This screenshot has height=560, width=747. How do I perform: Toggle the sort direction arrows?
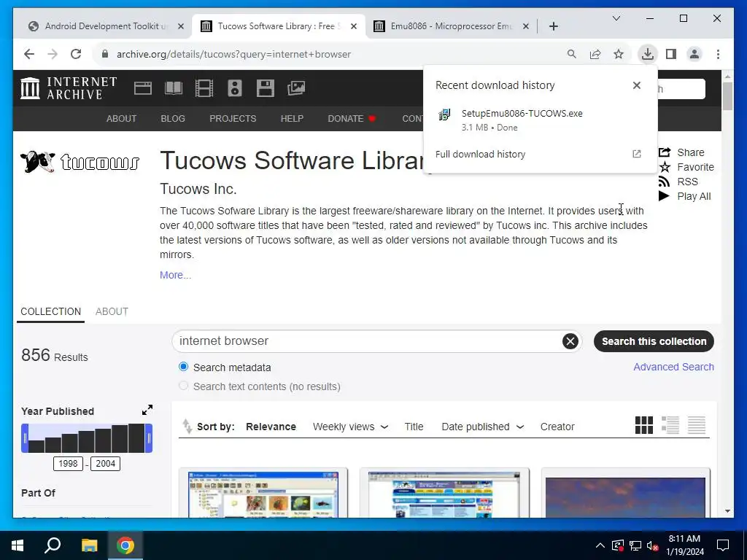(x=187, y=426)
